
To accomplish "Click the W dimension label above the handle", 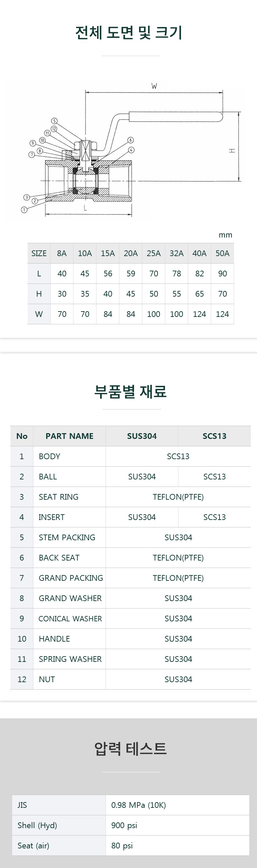I will point(154,86).
